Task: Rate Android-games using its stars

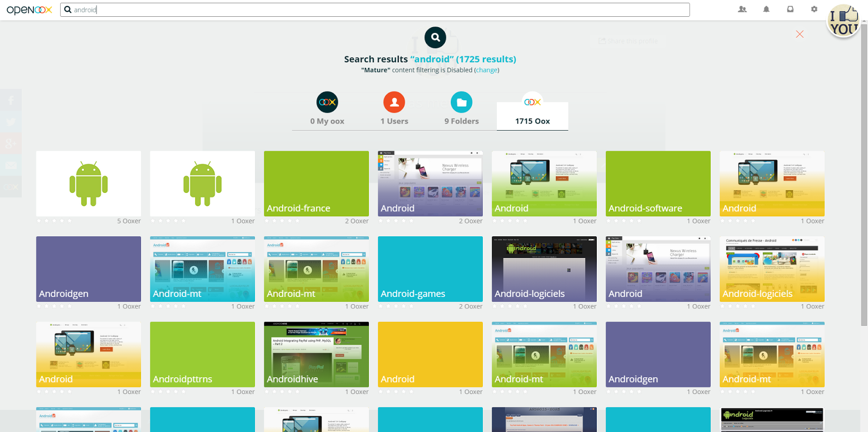Action: pos(396,306)
